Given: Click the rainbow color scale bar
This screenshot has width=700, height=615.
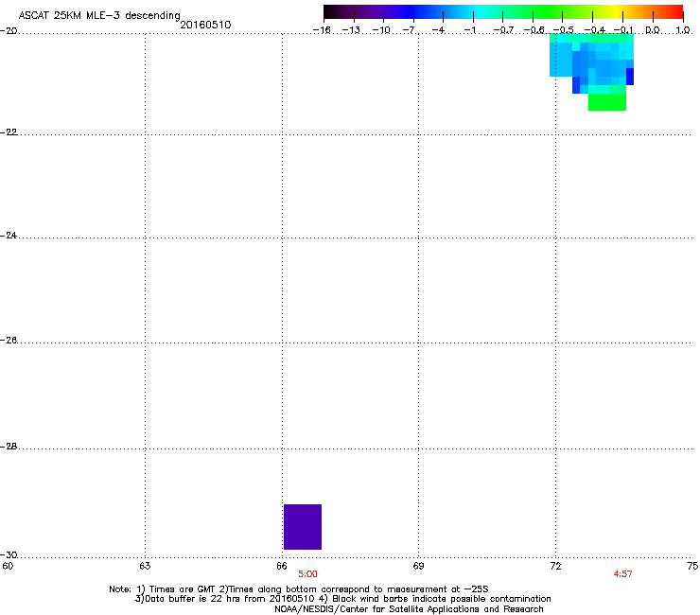Looking at the screenshot, I should click(503, 12).
